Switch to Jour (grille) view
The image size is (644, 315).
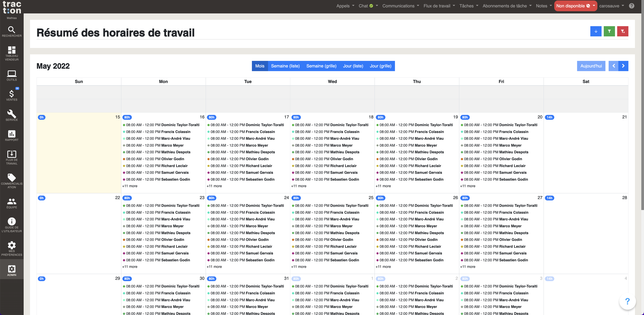click(381, 66)
